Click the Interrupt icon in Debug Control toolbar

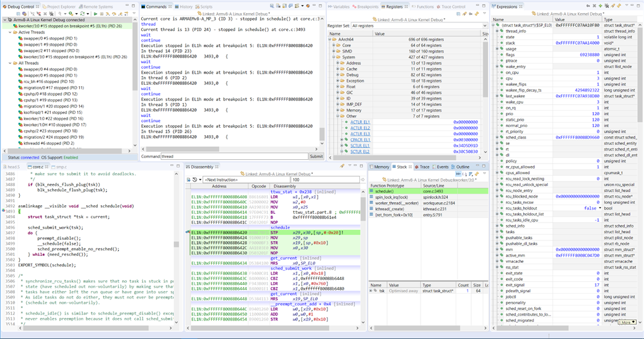(101, 14)
